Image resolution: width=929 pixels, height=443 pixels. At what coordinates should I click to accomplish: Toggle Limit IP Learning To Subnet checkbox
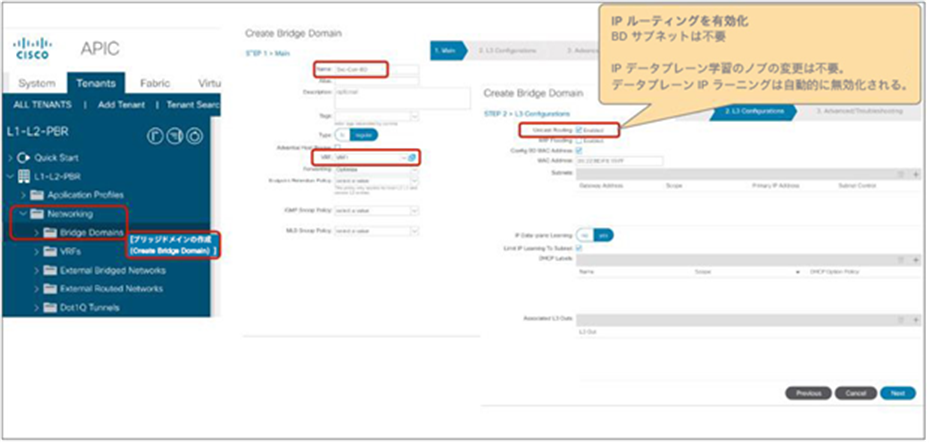tap(579, 249)
